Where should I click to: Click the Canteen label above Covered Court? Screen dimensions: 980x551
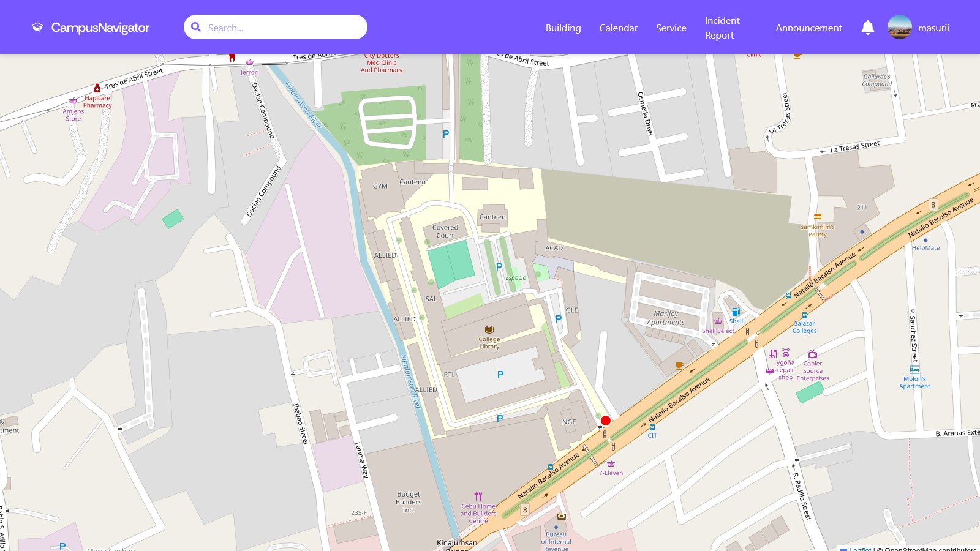[x=492, y=217]
